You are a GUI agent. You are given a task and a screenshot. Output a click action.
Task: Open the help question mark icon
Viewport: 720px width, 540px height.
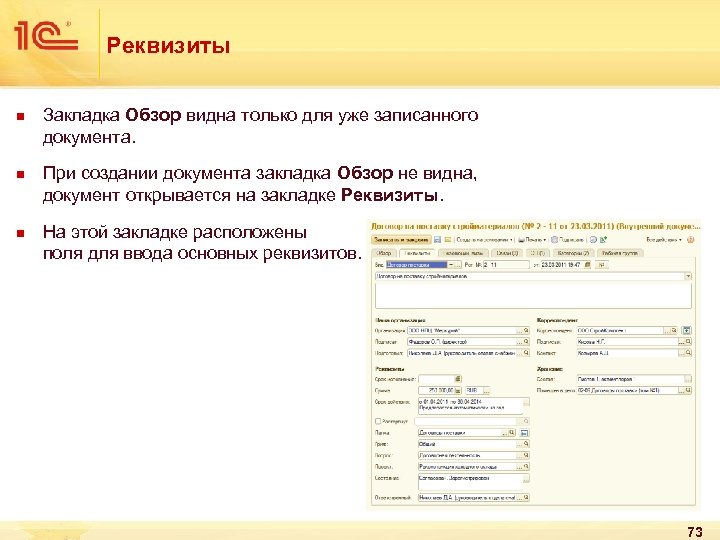691,240
